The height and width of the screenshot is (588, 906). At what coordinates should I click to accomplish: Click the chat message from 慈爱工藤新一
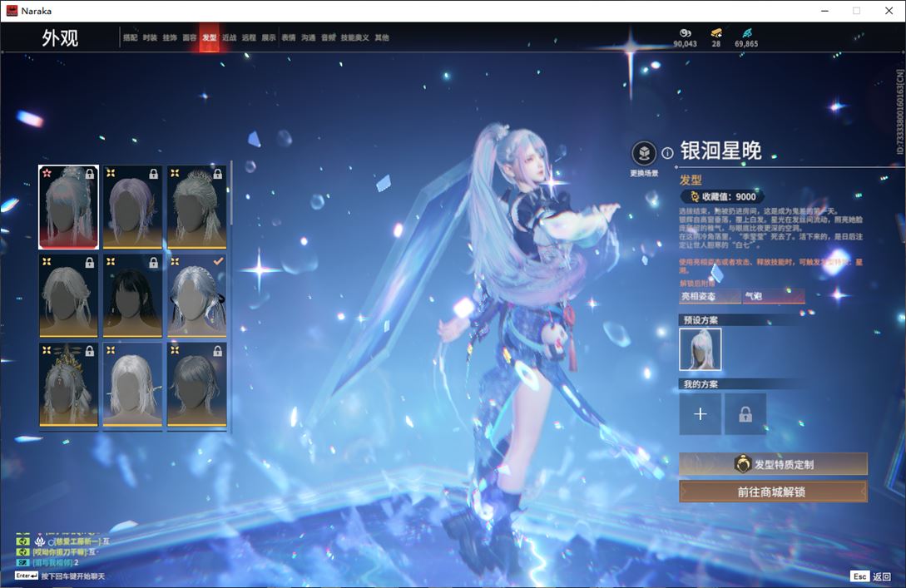coord(62,541)
